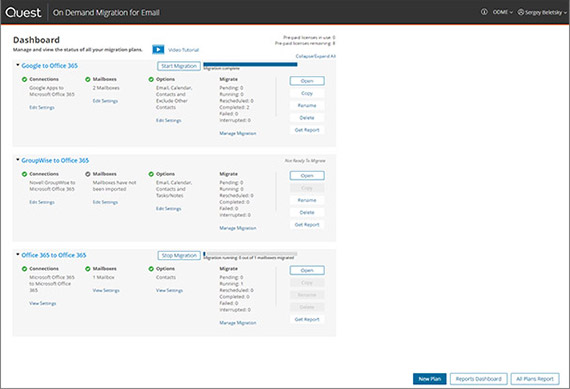Click Copy button for Google plan
The height and width of the screenshot is (389, 570).
(307, 93)
